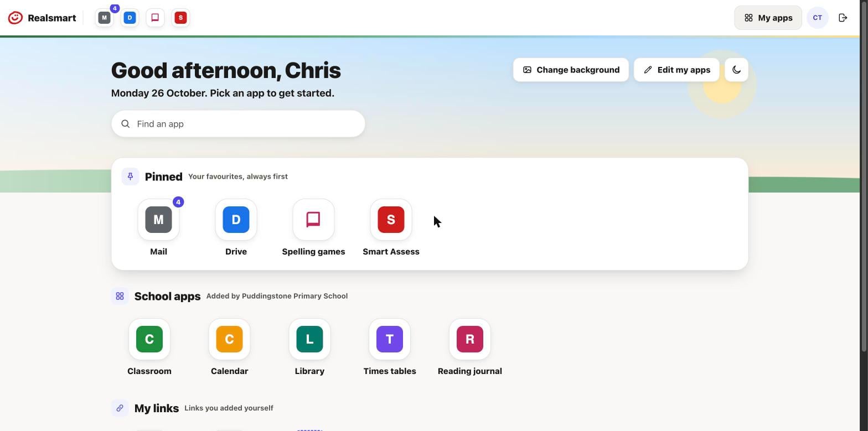Click the 'School apps' heading
Screen dimensions: 868x431
point(167,296)
